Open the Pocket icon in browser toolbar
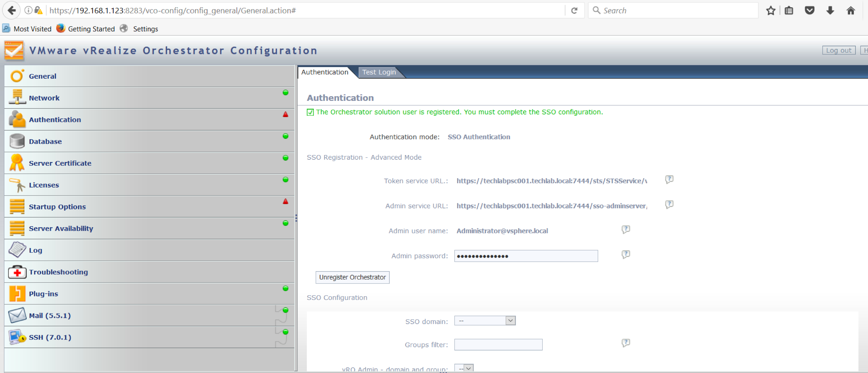868x373 pixels. (x=809, y=11)
